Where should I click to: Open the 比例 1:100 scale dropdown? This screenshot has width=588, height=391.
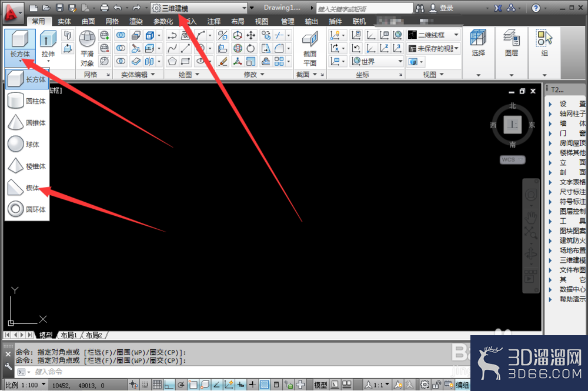(25, 385)
